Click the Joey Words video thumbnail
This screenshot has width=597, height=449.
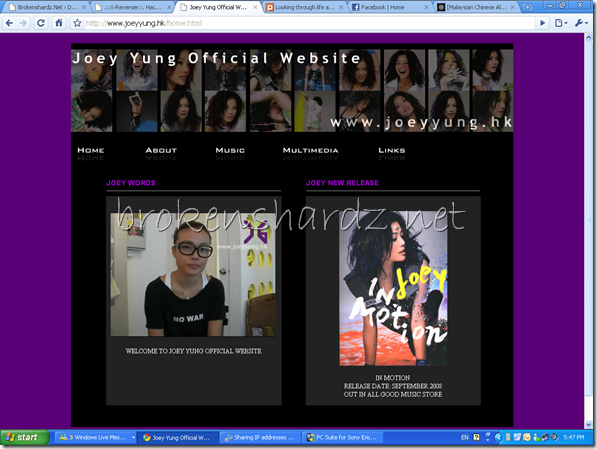[x=193, y=275]
